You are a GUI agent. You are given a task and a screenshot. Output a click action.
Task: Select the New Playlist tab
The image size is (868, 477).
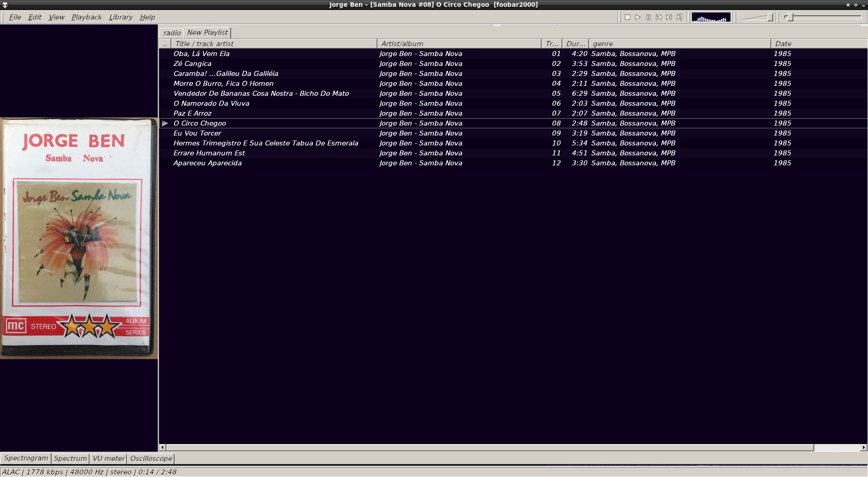click(208, 33)
